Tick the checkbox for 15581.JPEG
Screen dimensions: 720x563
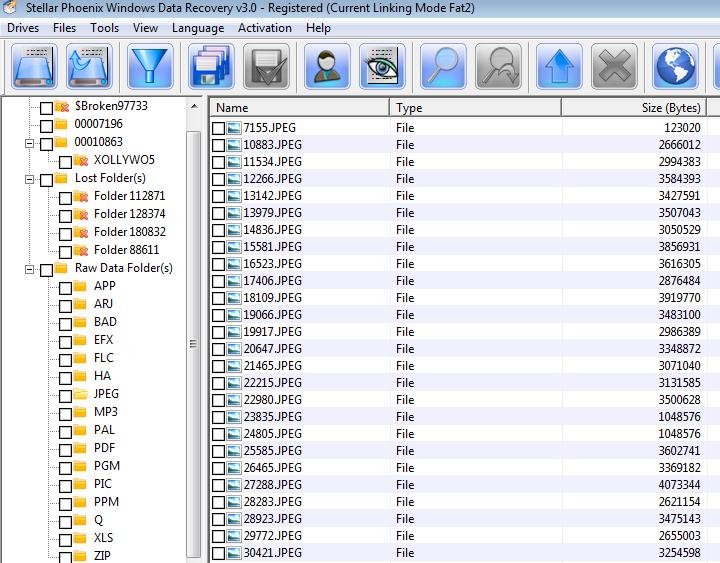click(x=219, y=247)
